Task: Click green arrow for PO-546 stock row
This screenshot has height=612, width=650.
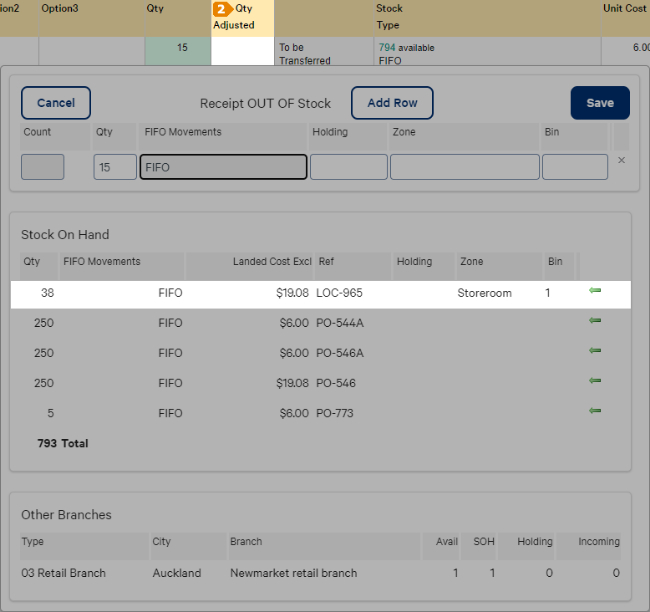Action: [x=595, y=381]
